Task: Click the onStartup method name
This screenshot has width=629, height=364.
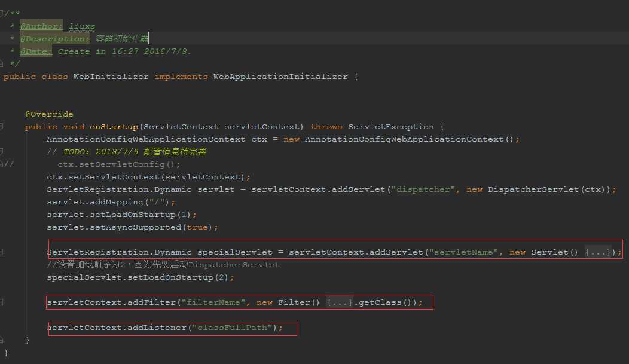Action: [114, 127]
